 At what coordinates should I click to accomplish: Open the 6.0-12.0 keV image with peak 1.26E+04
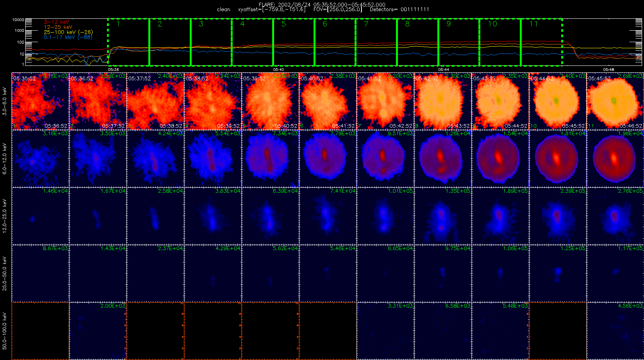click(x=443, y=159)
